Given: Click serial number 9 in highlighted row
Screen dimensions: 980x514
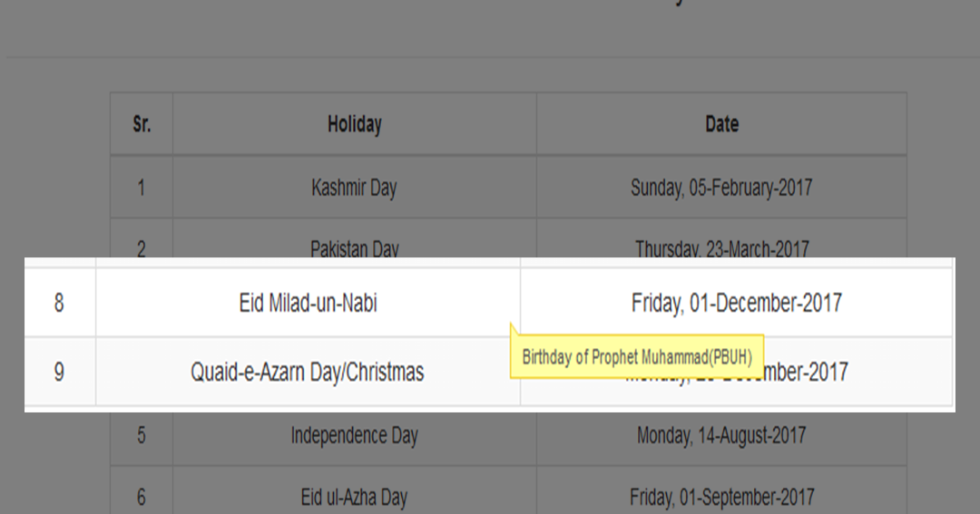Looking at the screenshot, I should 59,373.
